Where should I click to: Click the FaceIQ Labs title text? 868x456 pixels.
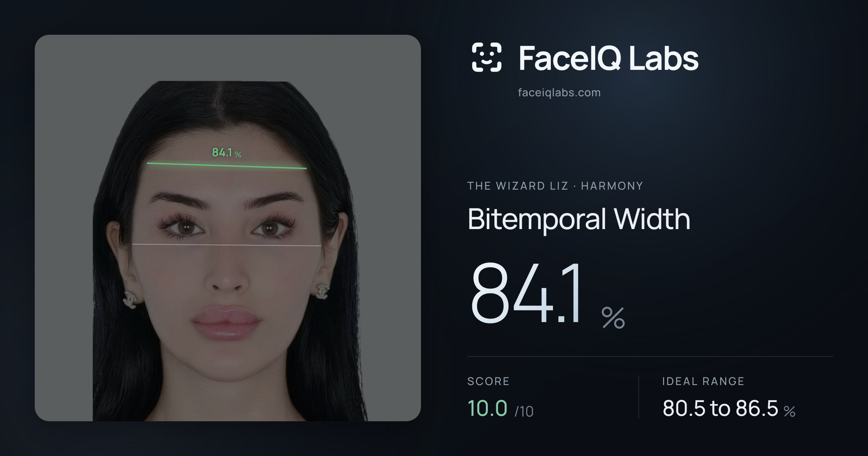(x=608, y=58)
